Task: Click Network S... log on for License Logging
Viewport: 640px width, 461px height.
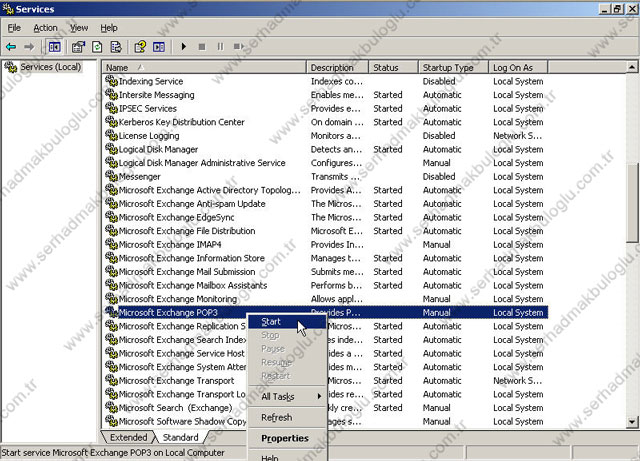Action: point(518,135)
